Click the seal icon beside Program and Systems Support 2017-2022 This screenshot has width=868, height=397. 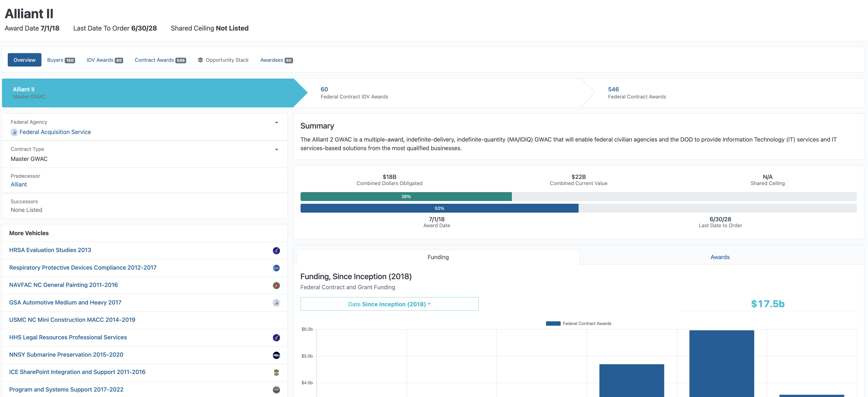click(x=276, y=390)
